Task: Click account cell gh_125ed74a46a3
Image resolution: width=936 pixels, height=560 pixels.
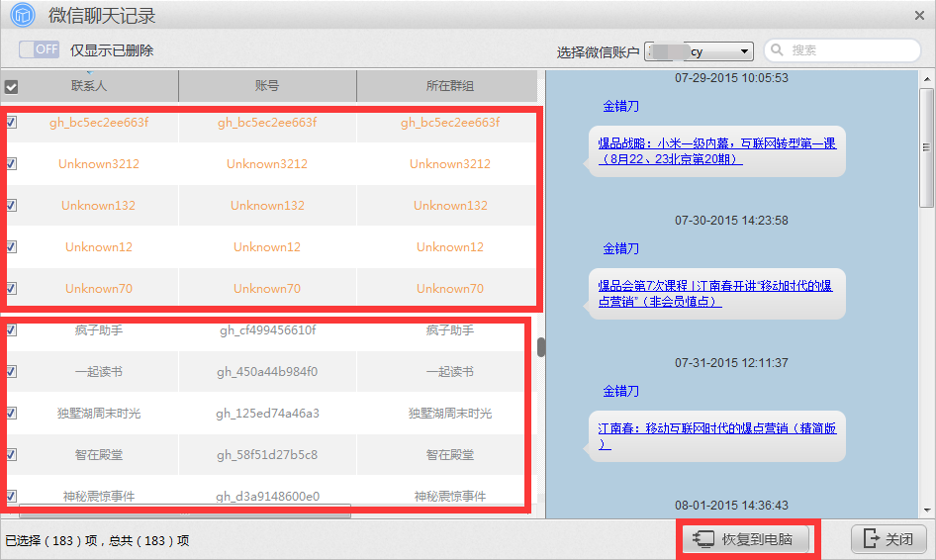Action: pyautogui.click(x=267, y=414)
